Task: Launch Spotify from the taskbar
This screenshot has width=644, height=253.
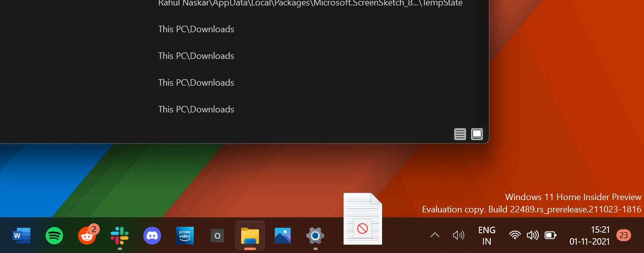Action: pos(54,235)
